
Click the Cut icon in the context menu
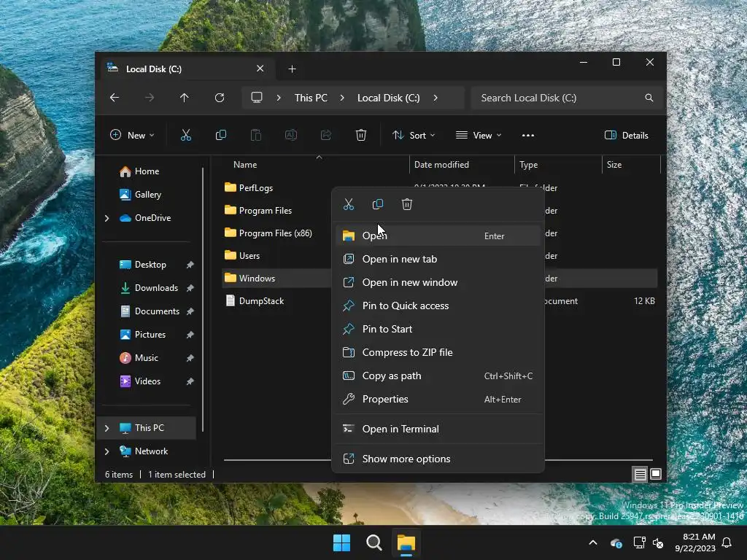349,204
